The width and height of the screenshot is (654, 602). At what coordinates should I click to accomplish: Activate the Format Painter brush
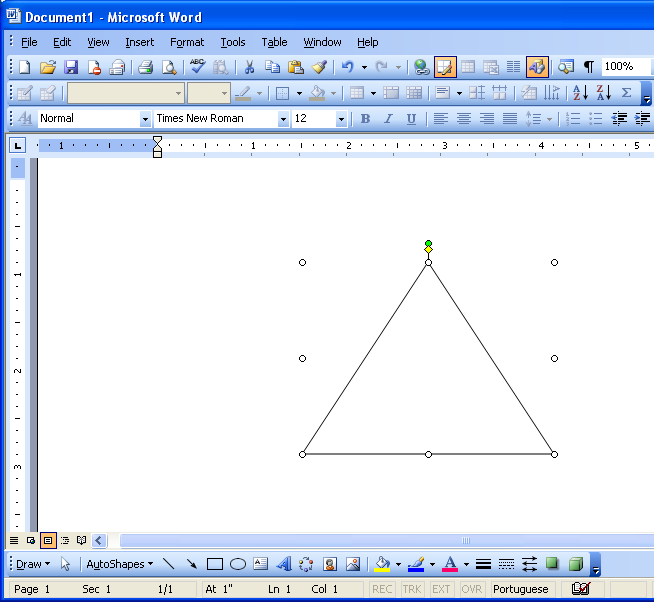coord(319,67)
